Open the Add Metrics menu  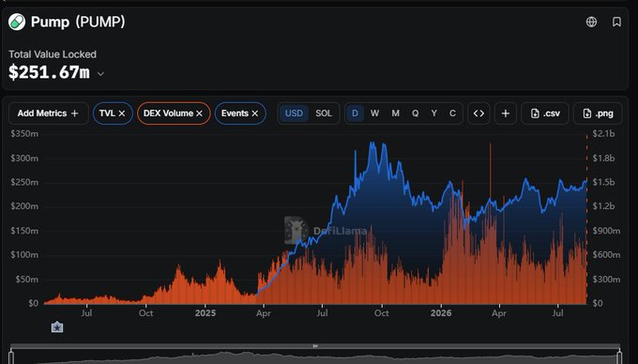pos(48,114)
